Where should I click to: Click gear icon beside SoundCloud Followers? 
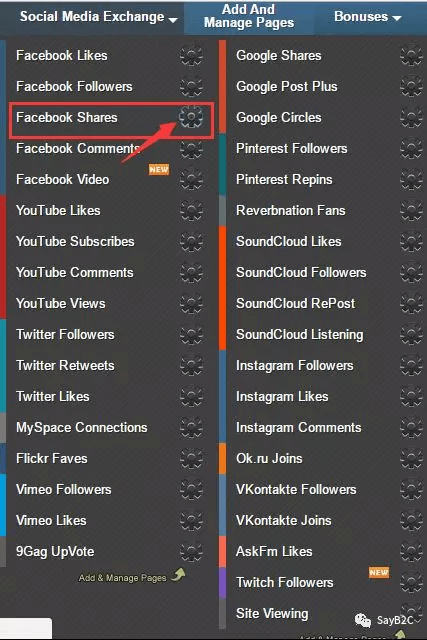click(x=411, y=272)
